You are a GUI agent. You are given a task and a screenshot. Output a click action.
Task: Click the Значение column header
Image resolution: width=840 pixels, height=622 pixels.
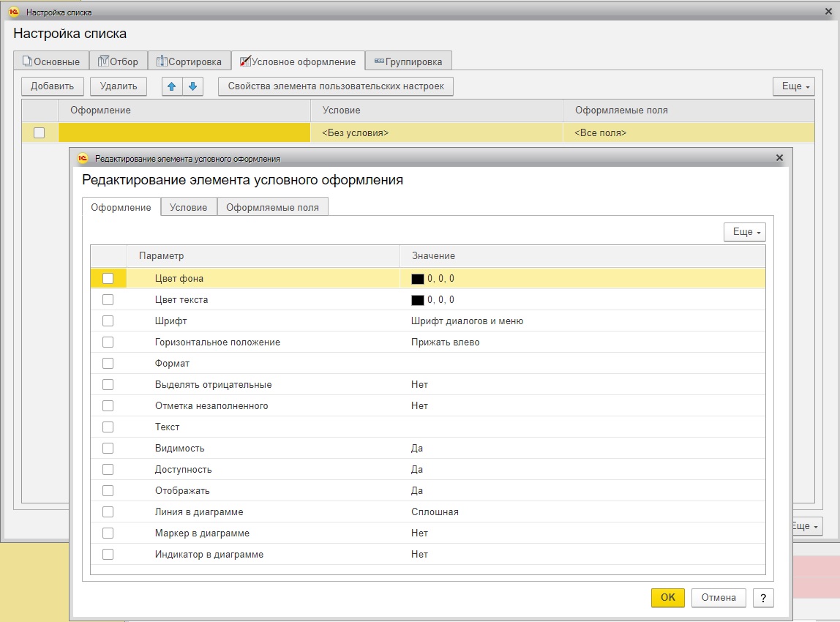click(x=583, y=255)
